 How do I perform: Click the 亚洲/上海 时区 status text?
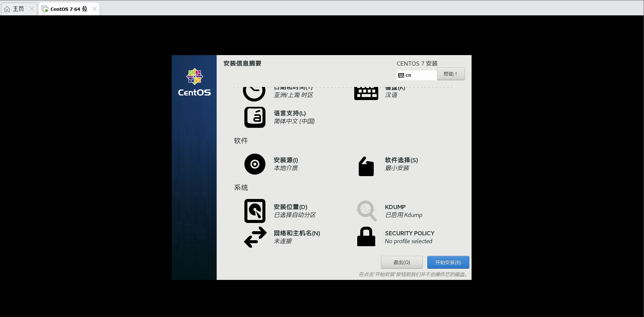click(x=294, y=95)
